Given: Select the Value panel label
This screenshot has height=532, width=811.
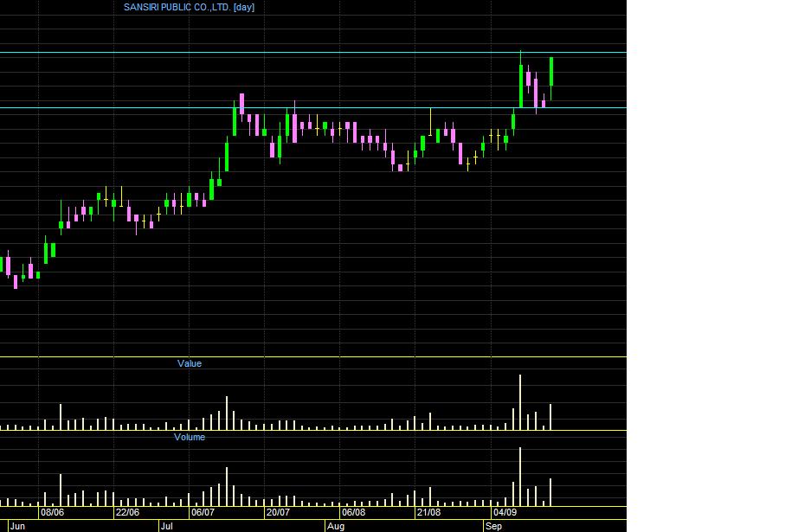Looking at the screenshot, I should click(189, 363).
